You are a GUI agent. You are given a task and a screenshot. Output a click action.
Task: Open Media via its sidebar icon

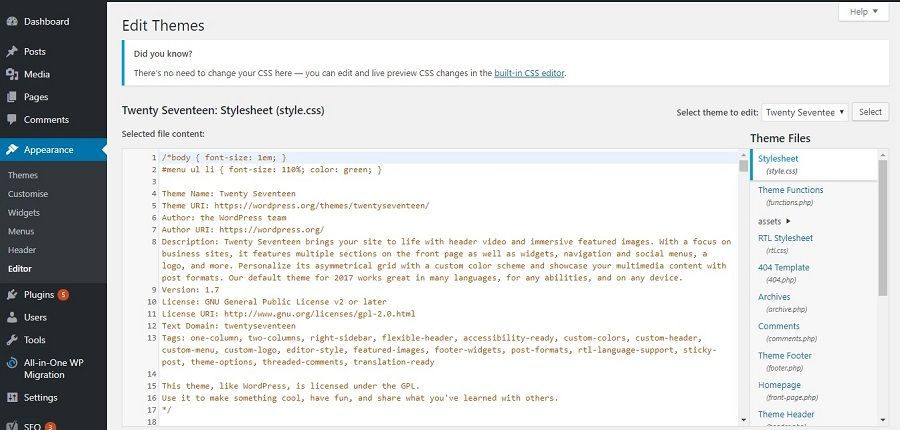12,74
